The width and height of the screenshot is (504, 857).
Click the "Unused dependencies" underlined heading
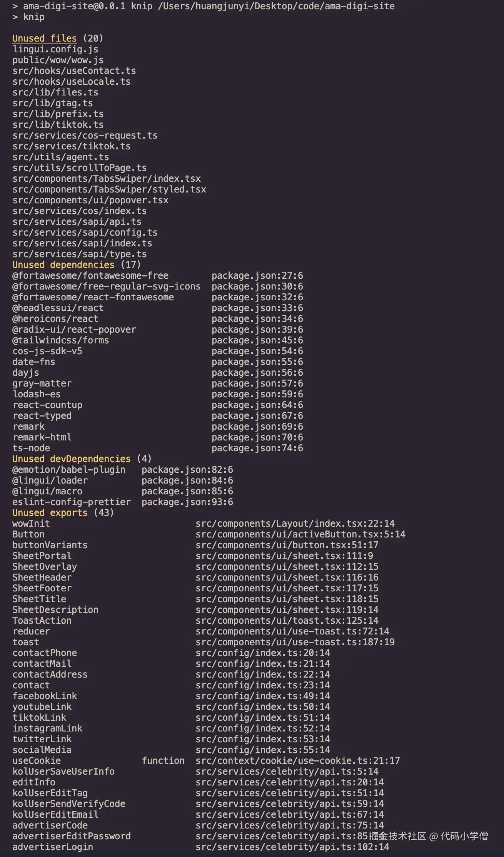pyautogui.click(x=63, y=265)
